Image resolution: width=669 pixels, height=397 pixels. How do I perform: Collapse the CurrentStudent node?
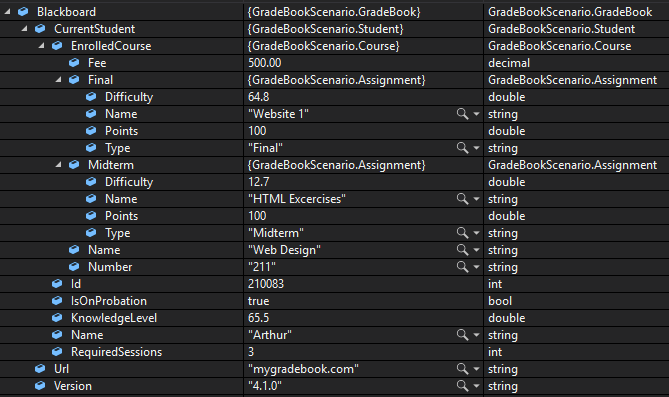24,29
